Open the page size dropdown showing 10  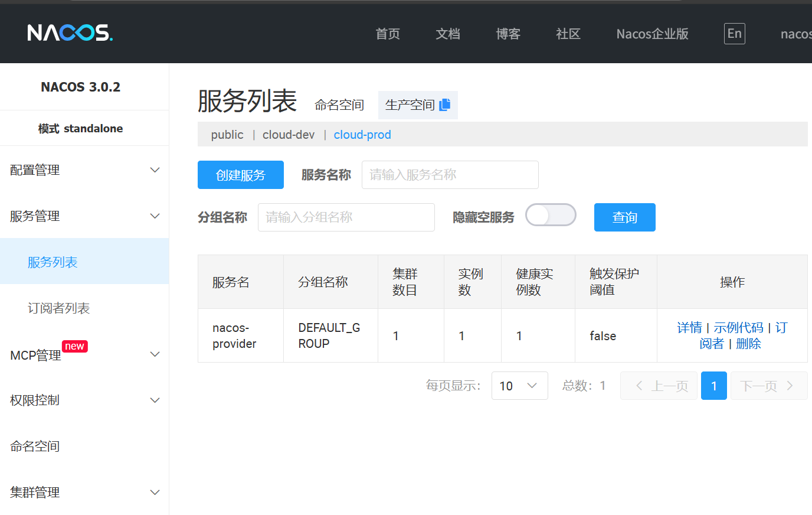tap(519, 386)
